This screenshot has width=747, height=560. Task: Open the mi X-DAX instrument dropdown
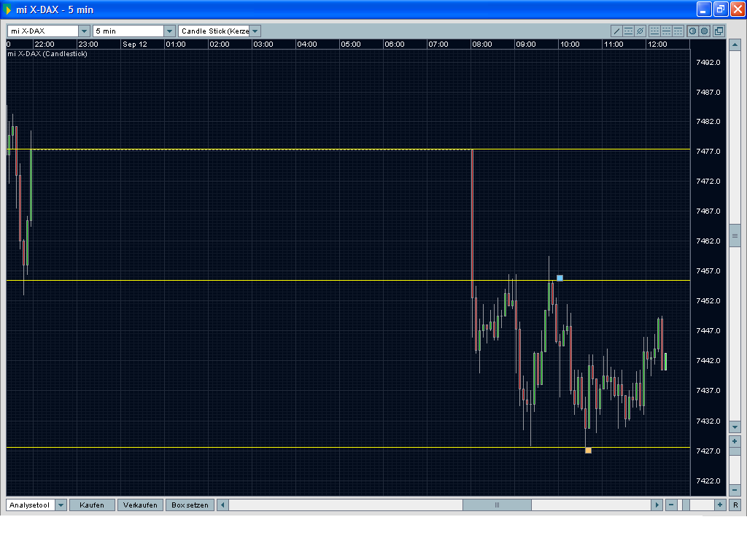point(85,31)
